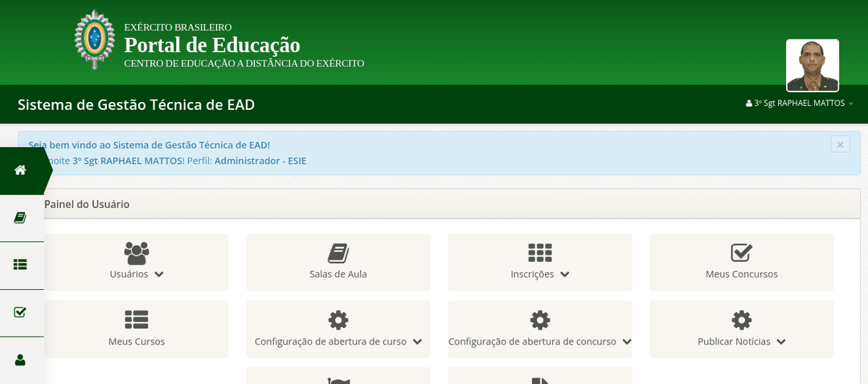Open the Salas de Aula tile
Screen dimensions: 868x384
click(338, 262)
